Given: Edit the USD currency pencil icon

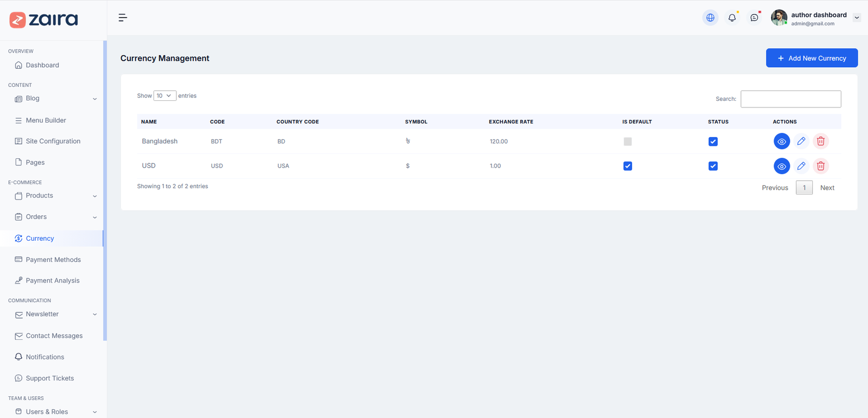Looking at the screenshot, I should [x=801, y=166].
